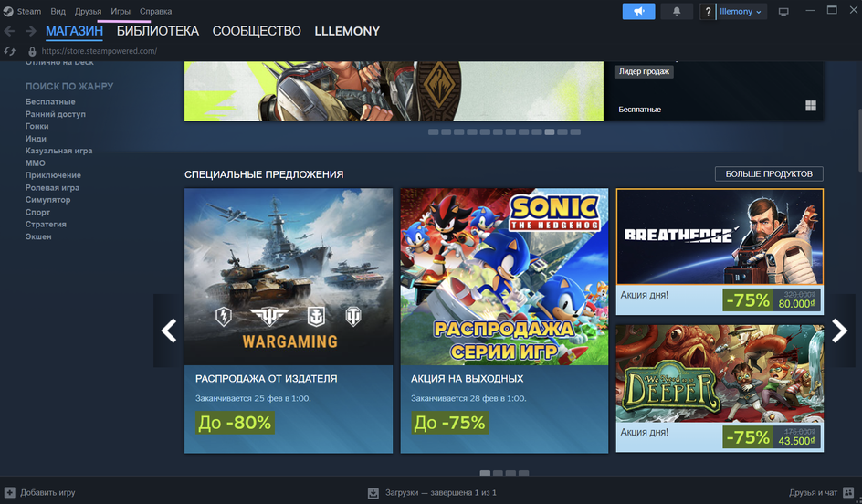Click the question mark help icon
862x504 pixels.
coord(708,12)
